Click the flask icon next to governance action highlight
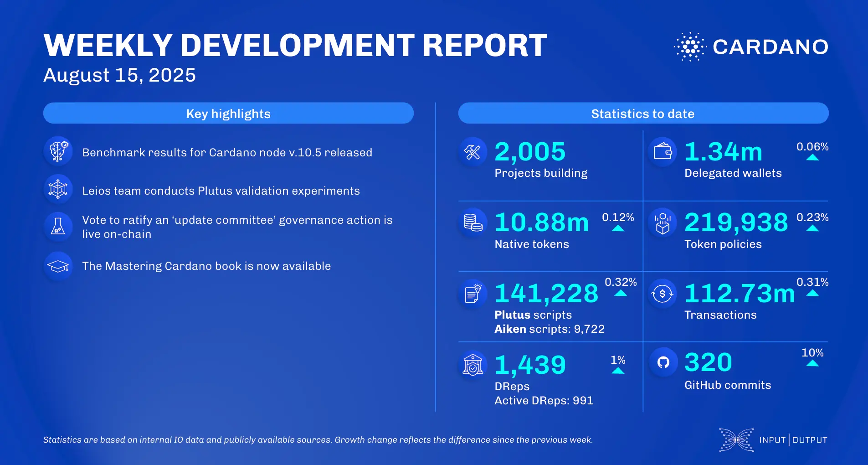The width and height of the screenshot is (868, 465). coord(58,227)
